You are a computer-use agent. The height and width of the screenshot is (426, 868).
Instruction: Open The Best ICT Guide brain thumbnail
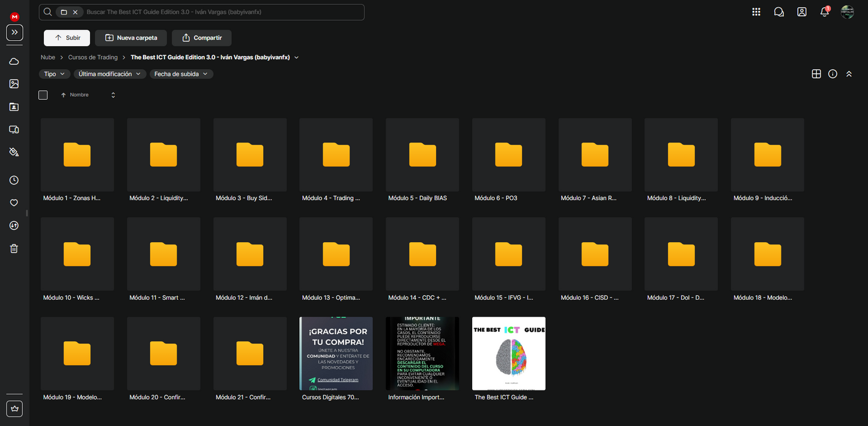point(508,354)
